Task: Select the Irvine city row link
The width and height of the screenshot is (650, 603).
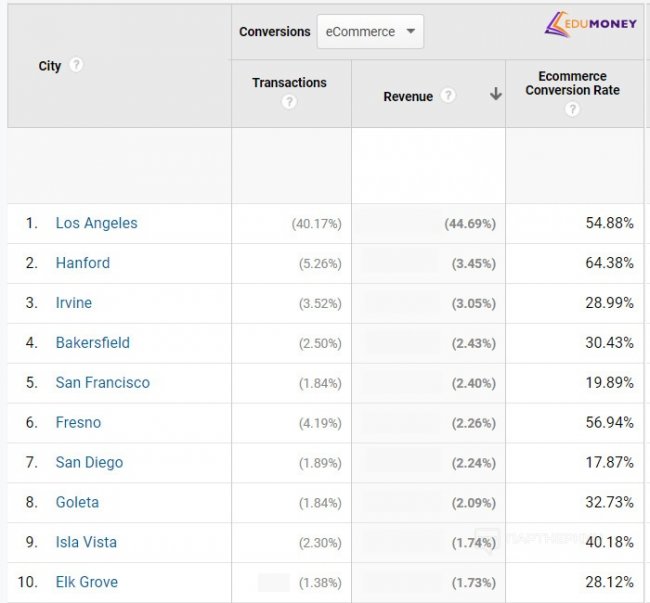Action: 76,303
